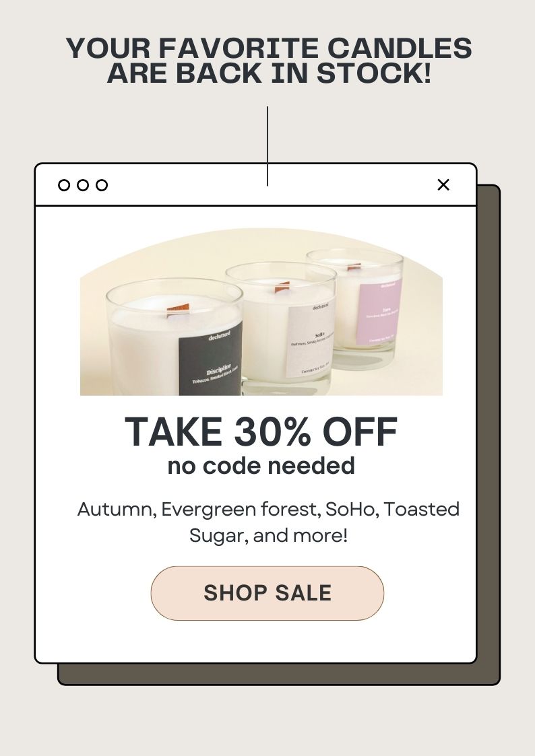This screenshot has height=756, width=535.
Task: Close the popup with the X icon
Action: coord(443,184)
